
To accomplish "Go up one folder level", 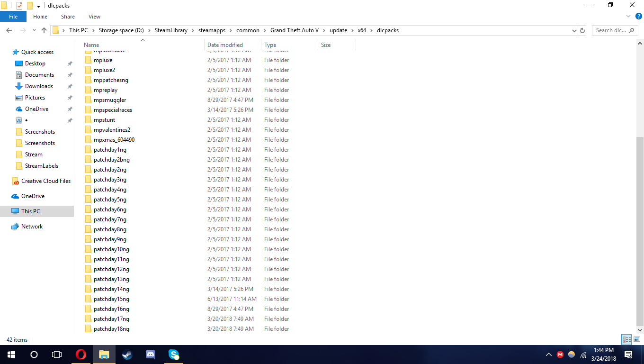I will pos(44,30).
